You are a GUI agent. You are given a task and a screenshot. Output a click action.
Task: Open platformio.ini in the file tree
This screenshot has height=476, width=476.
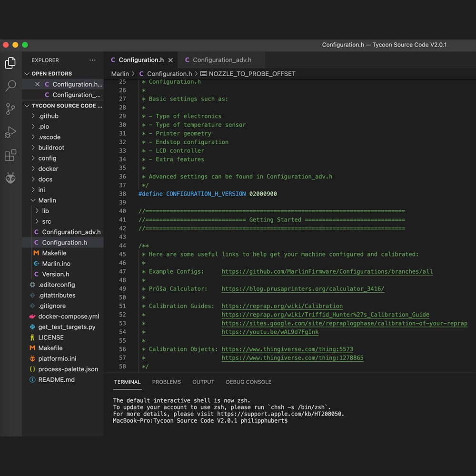57,358
